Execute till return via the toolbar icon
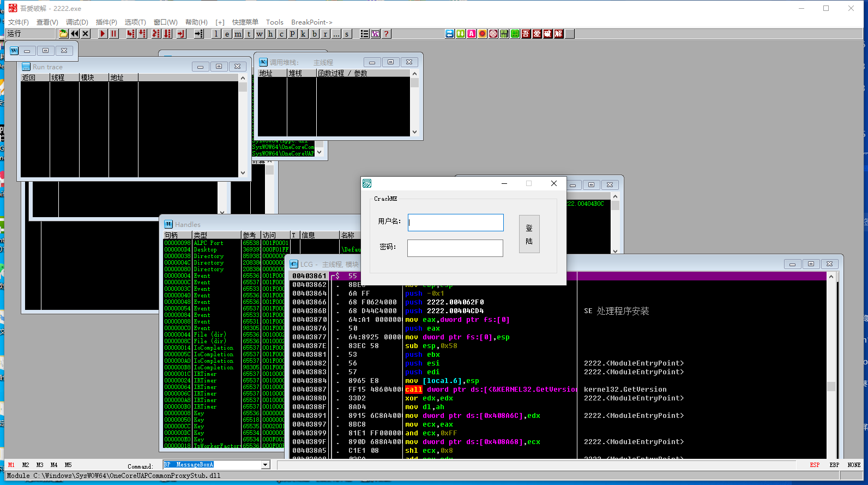The image size is (868, 485). (x=181, y=34)
